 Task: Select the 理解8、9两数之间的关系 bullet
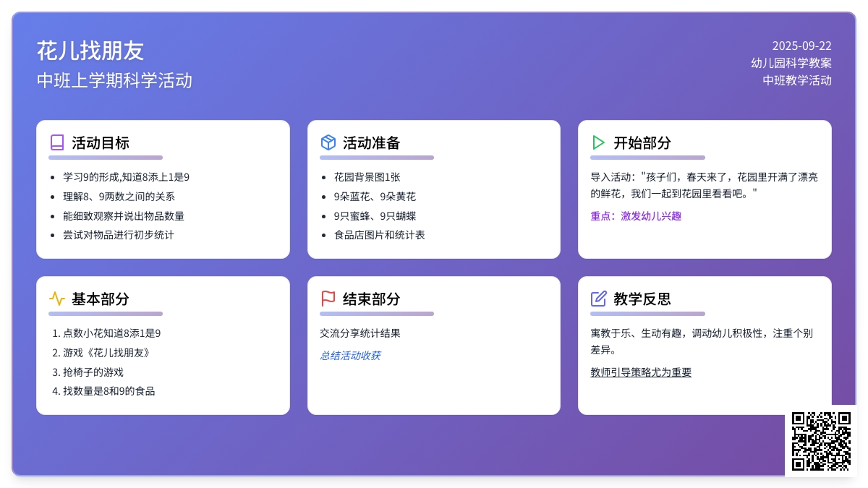(119, 197)
